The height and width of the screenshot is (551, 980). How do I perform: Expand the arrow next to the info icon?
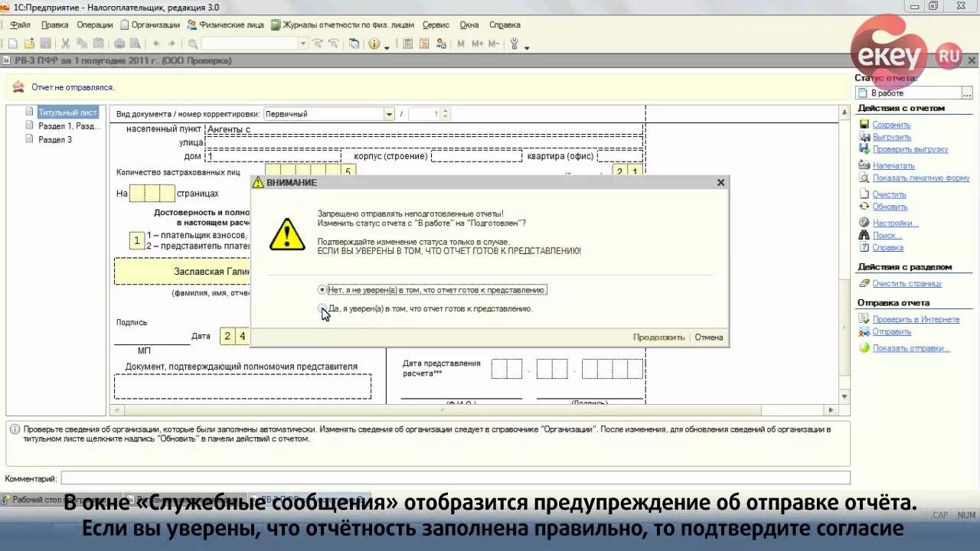[x=387, y=47]
